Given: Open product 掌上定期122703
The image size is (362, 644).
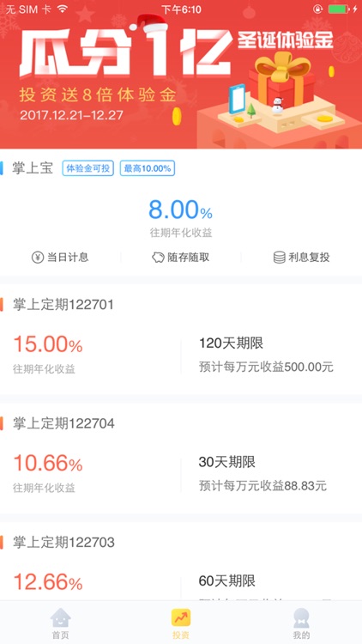Looking at the screenshot, I should [63, 543].
